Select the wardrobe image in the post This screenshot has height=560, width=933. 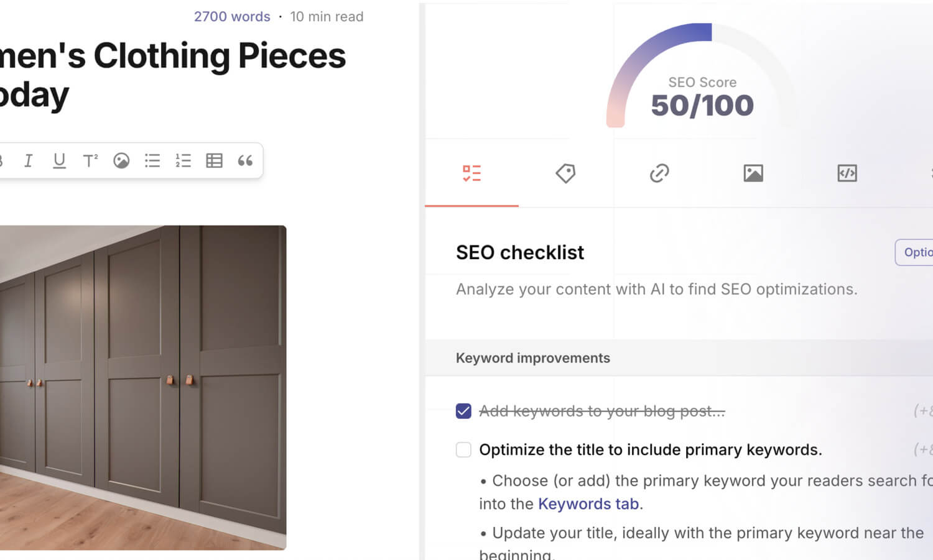click(143, 388)
